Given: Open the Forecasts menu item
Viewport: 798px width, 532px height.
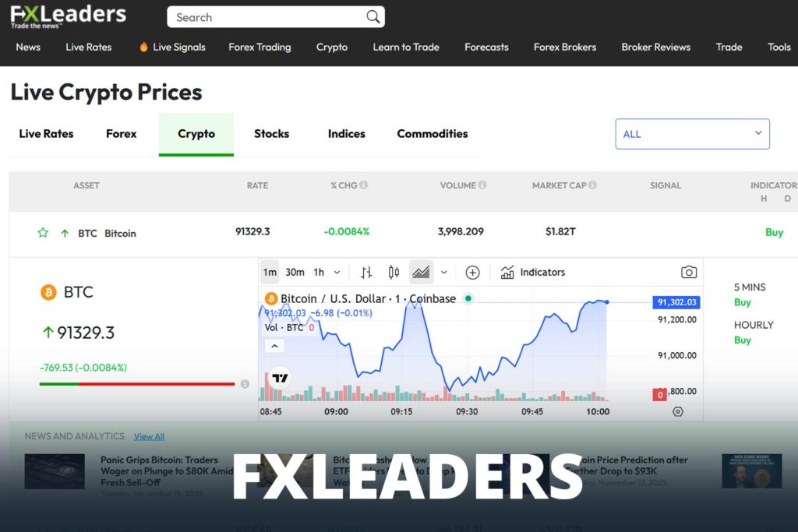Looking at the screenshot, I should (486, 47).
